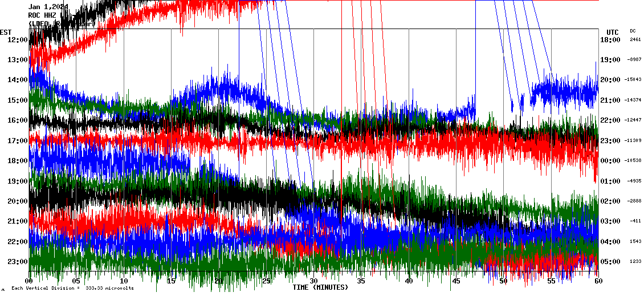Click the 60 minute axis label
Screen dimensions: 644x296
pos(598,281)
